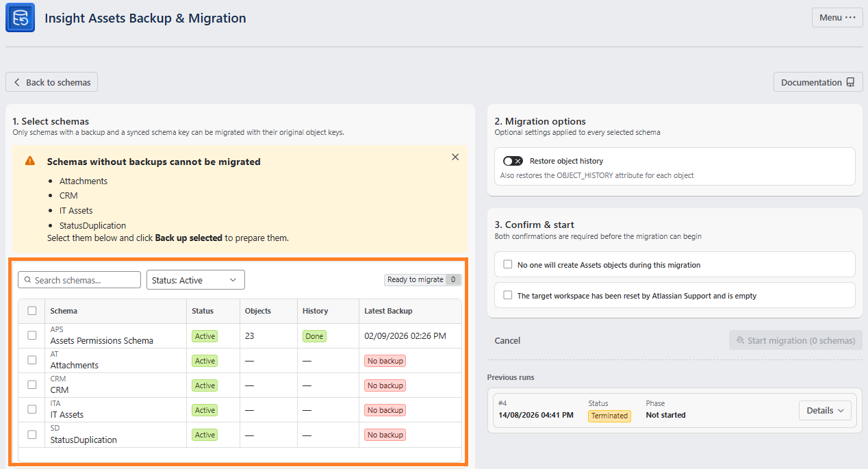Open the Status: Active filter dropdown
The height and width of the screenshot is (469, 868).
196,280
